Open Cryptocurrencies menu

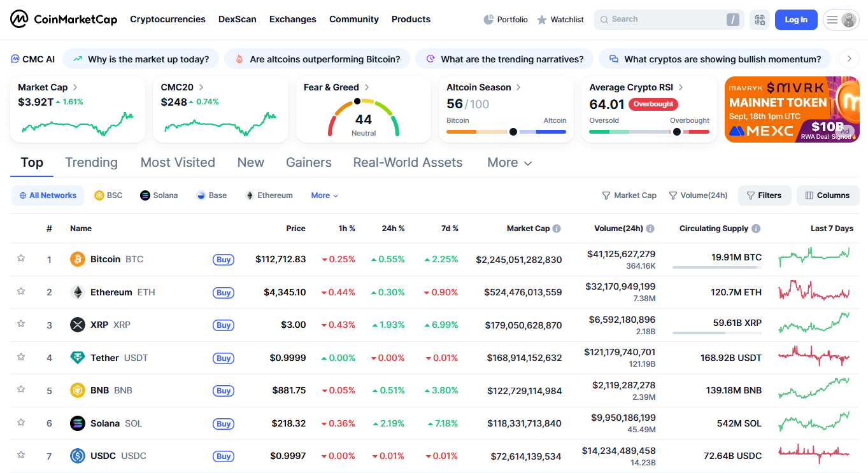coord(167,19)
